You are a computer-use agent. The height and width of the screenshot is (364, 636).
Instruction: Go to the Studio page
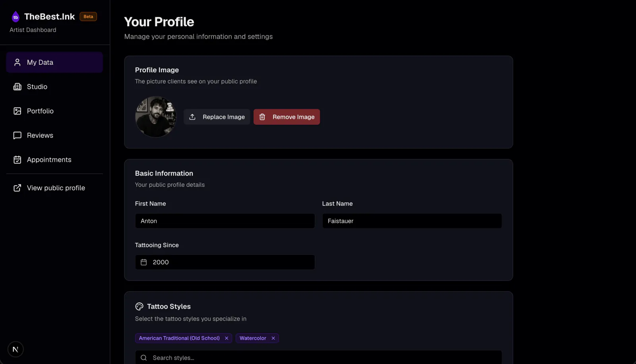54,87
